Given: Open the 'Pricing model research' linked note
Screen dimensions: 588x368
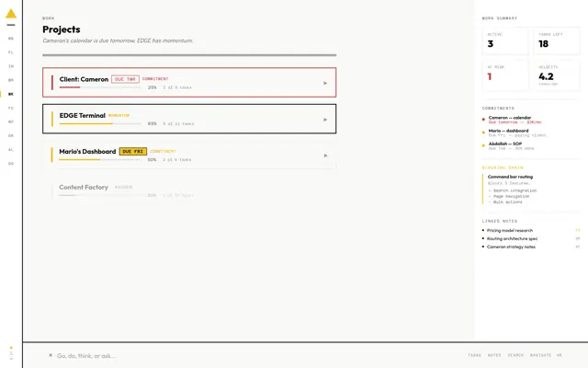Looking at the screenshot, I should tap(510, 231).
